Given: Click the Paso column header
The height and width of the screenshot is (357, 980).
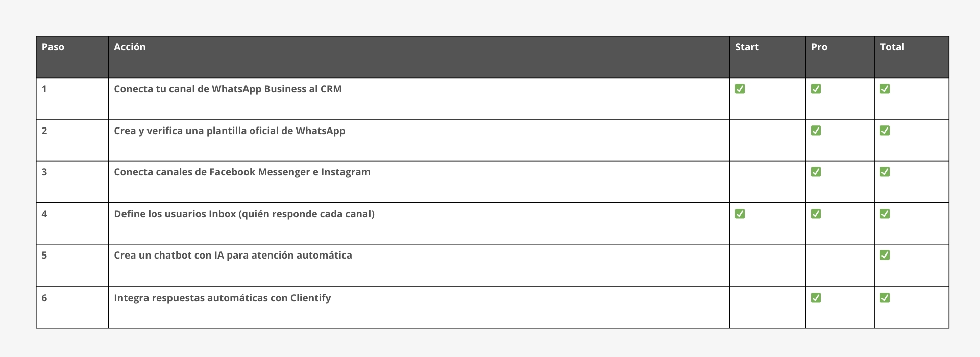Looking at the screenshot, I should pos(53,47).
